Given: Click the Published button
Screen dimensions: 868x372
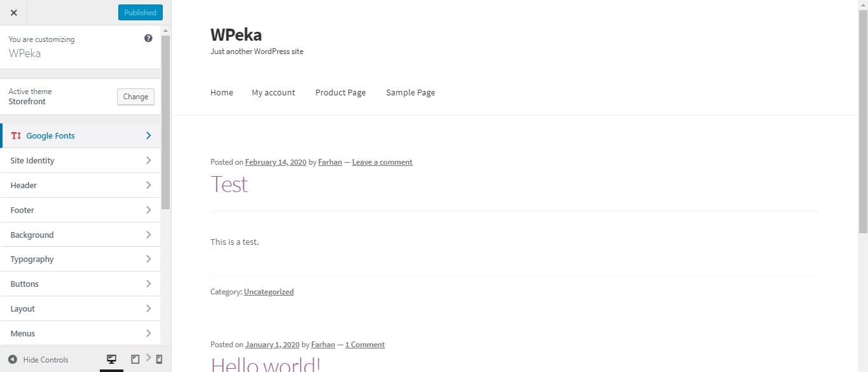Looking at the screenshot, I should (140, 12).
